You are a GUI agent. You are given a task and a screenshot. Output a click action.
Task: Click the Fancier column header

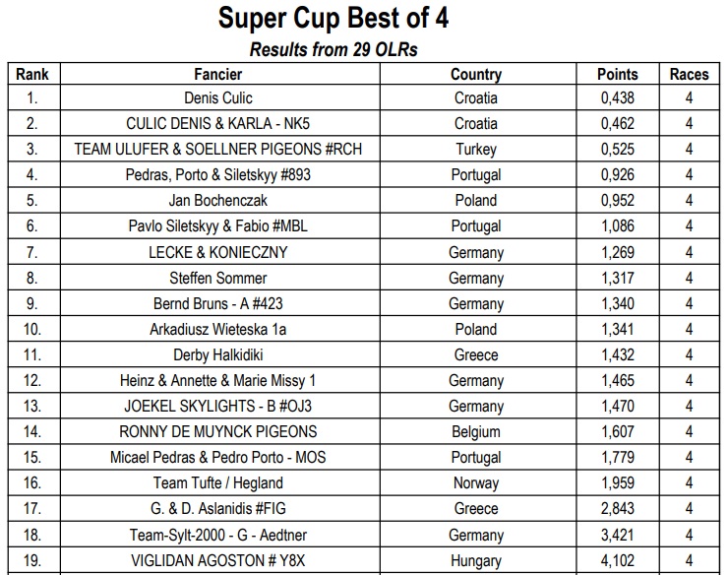tap(218, 74)
